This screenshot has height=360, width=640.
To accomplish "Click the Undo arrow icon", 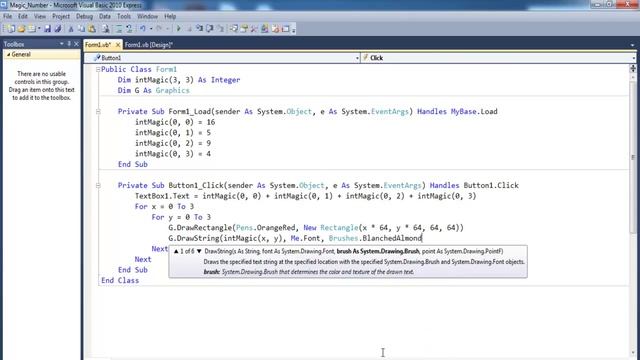I will coord(143,29).
